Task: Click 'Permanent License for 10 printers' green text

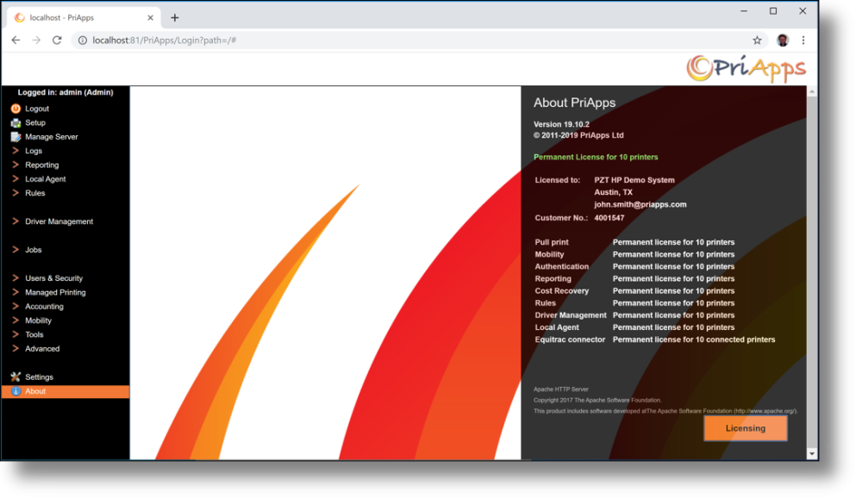Action: click(x=596, y=157)
